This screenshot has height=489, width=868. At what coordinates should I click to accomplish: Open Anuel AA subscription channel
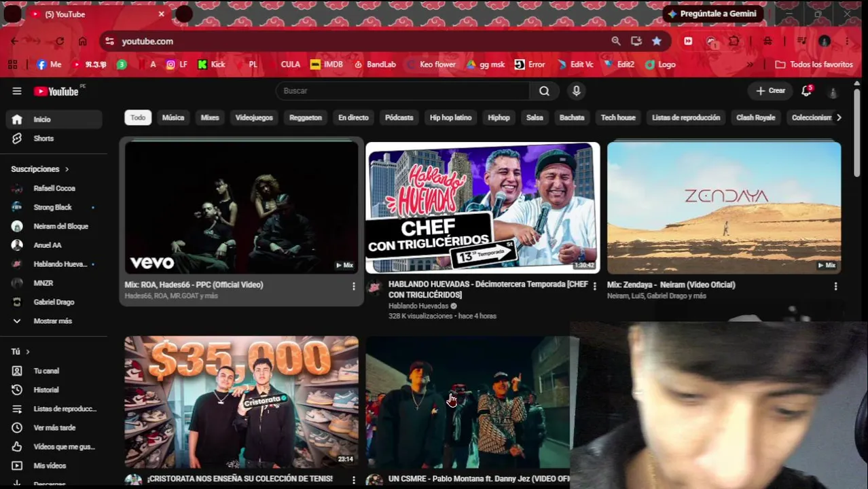(x=54, y=245)
